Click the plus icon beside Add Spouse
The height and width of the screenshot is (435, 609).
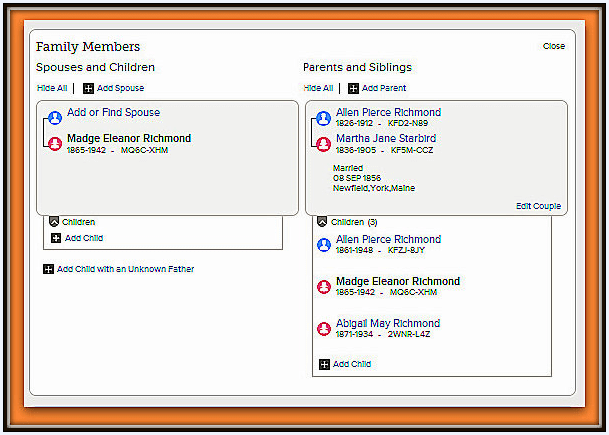click(88, 89)
